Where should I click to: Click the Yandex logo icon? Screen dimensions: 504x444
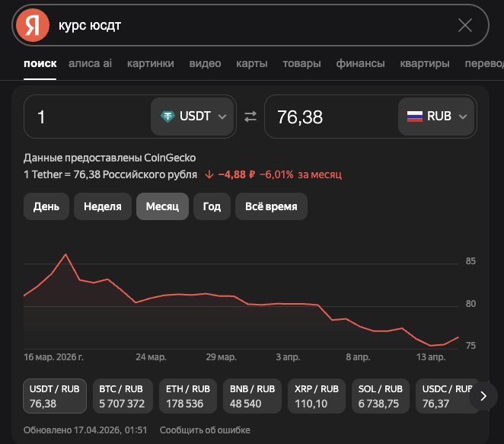click(32, 25)
